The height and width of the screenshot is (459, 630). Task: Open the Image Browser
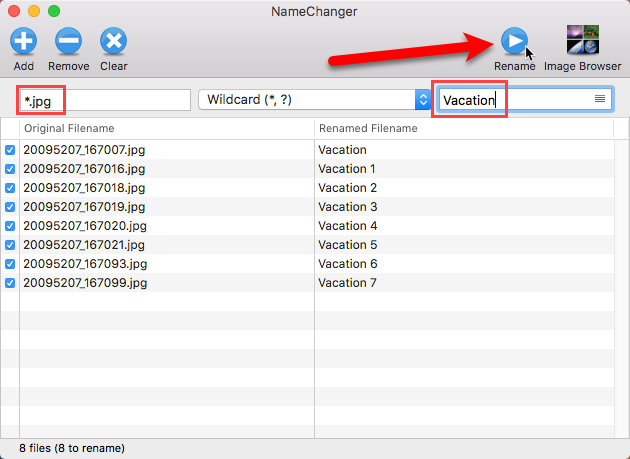[583, 40]
